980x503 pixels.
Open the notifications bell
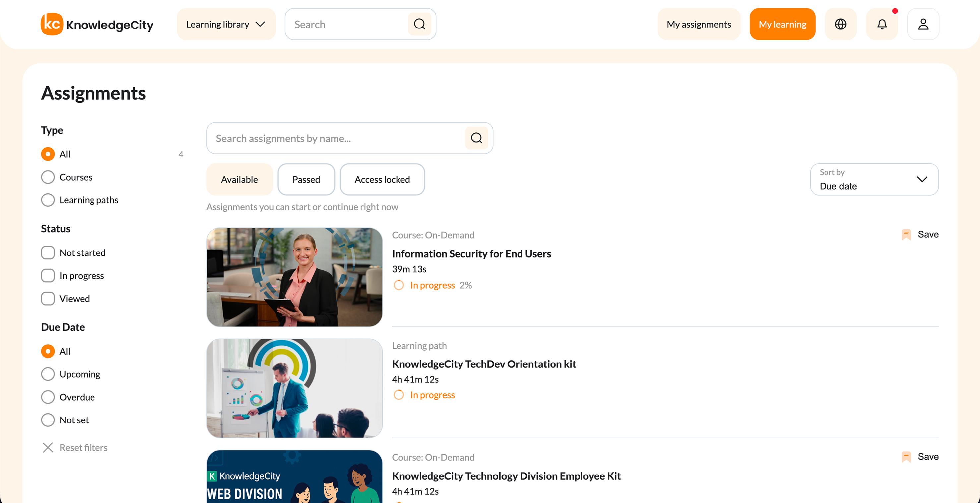(882, 24)
